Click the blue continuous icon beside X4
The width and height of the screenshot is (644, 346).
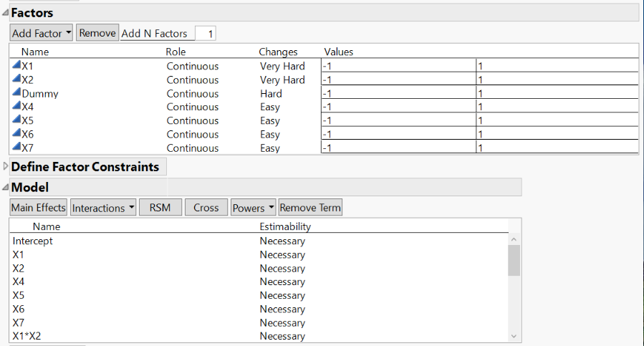click(x=16, y=106)
